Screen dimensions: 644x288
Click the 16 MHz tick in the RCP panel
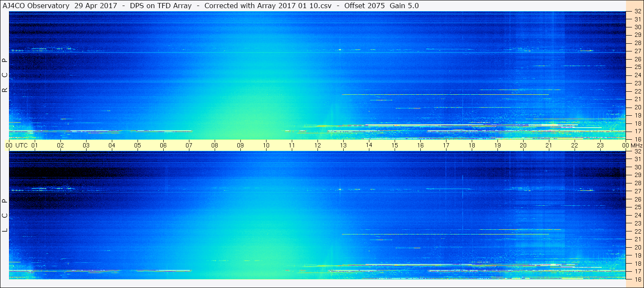[637, 139]
